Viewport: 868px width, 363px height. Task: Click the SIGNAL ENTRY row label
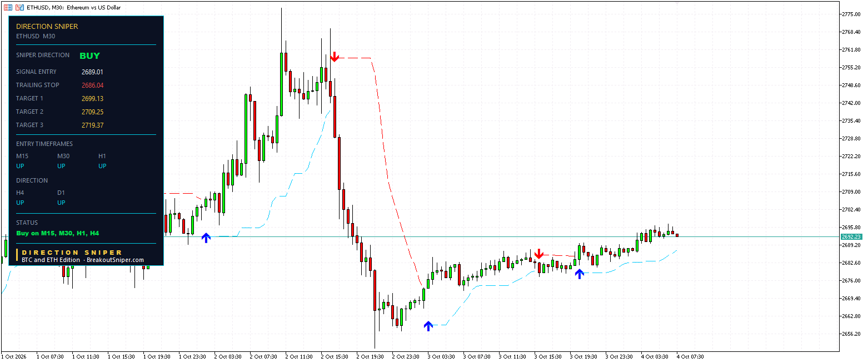click(36, 72)
